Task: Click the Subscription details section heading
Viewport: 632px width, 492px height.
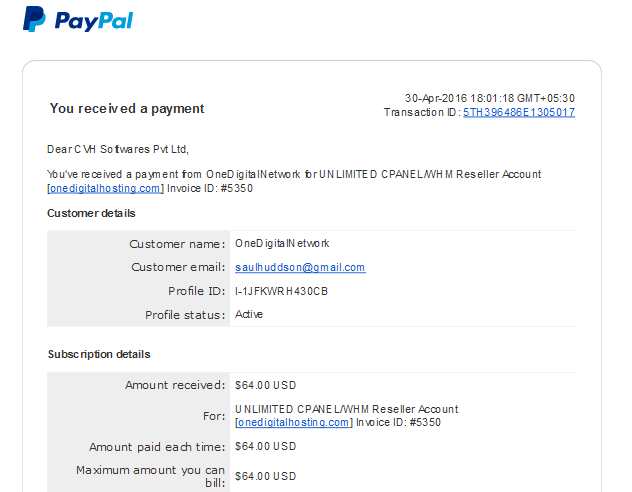Action: [99, 354]
